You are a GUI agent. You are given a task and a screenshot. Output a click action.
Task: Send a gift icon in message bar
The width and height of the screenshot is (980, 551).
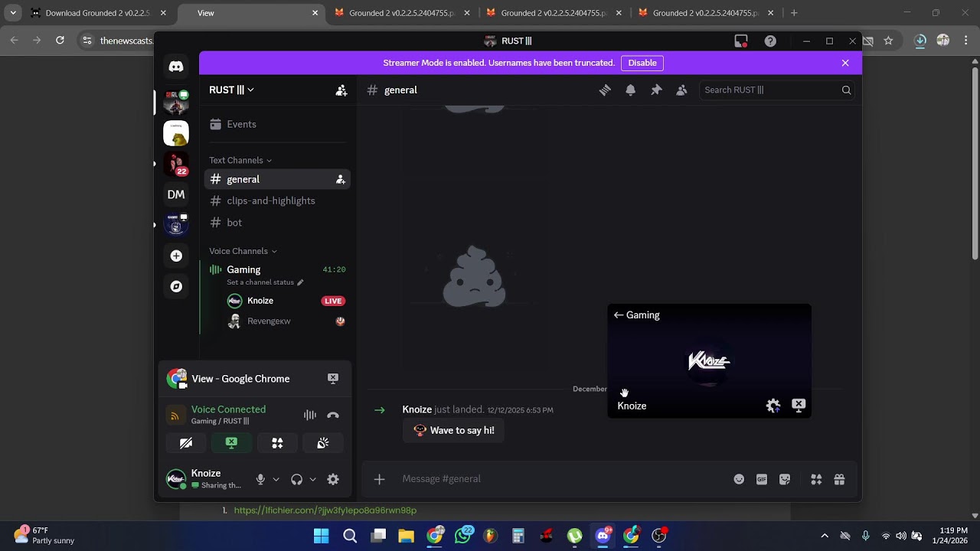point(839,479)
